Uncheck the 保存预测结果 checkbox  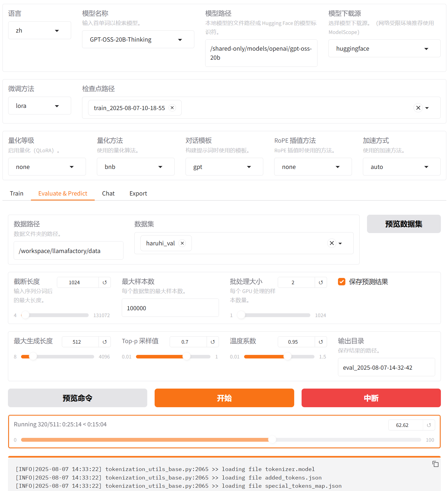point(342,282)
